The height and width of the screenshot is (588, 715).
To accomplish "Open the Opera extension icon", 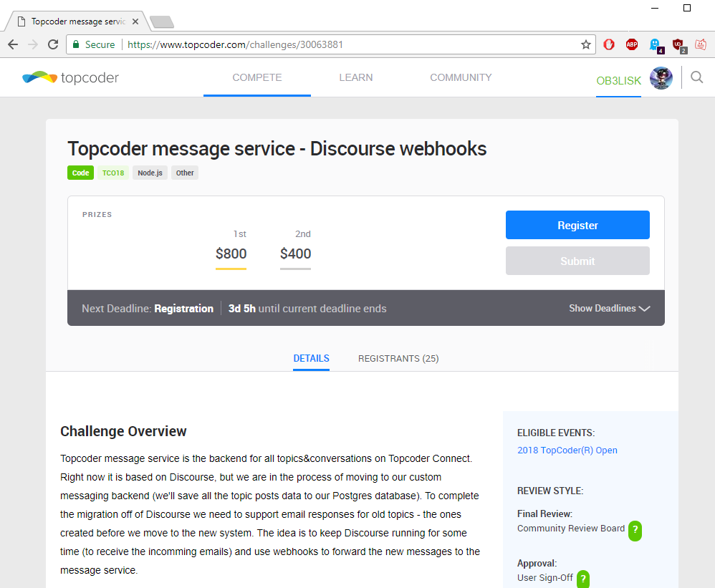I will (x=609, y=44).
